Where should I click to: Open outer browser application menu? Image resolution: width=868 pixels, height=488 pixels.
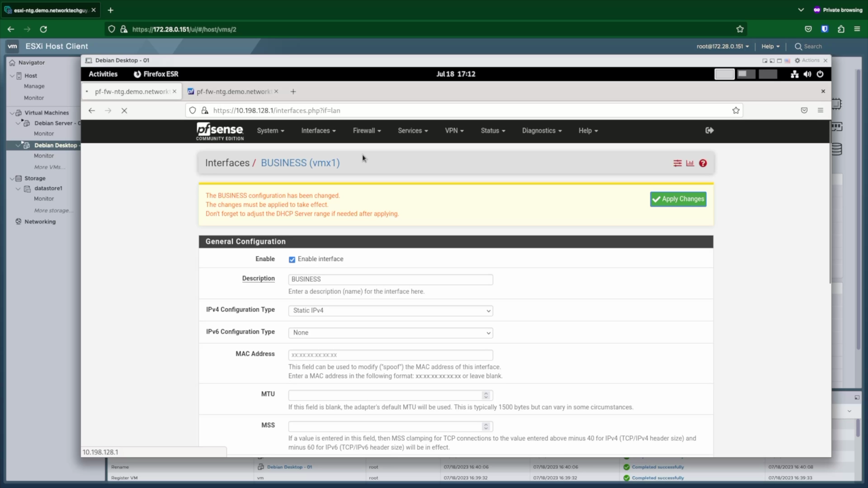point(857,29)
